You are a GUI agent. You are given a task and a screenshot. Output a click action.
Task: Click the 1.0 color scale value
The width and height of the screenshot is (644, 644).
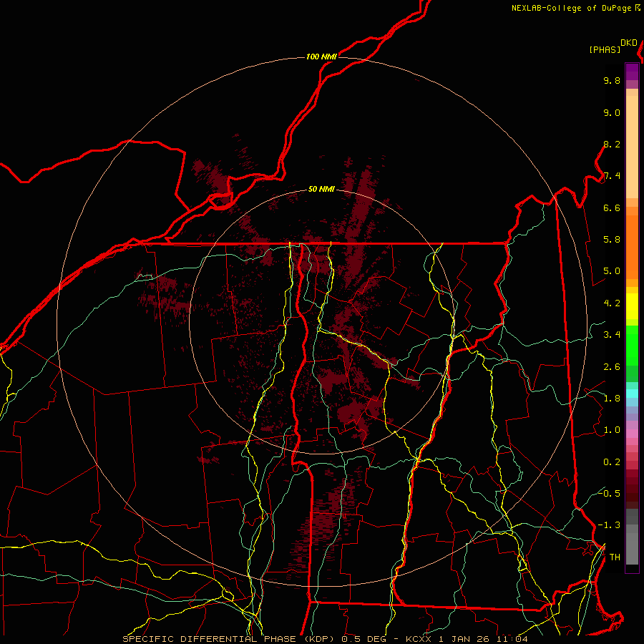pos(612,431)
